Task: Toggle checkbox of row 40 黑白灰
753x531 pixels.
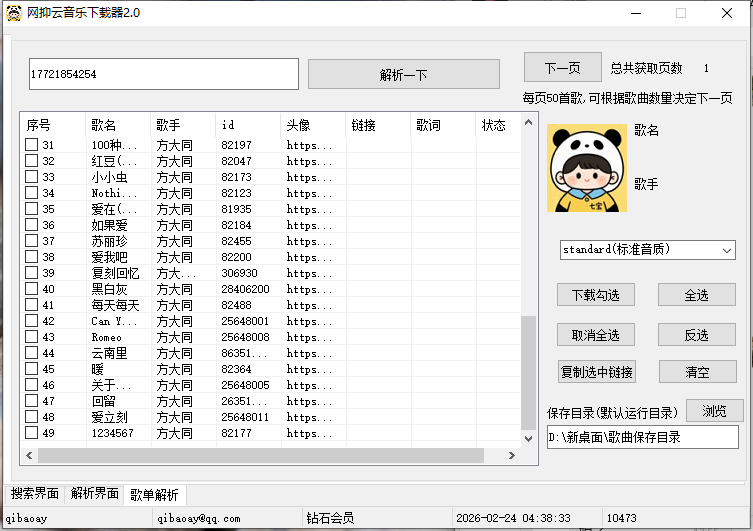Action: (31, 289)
